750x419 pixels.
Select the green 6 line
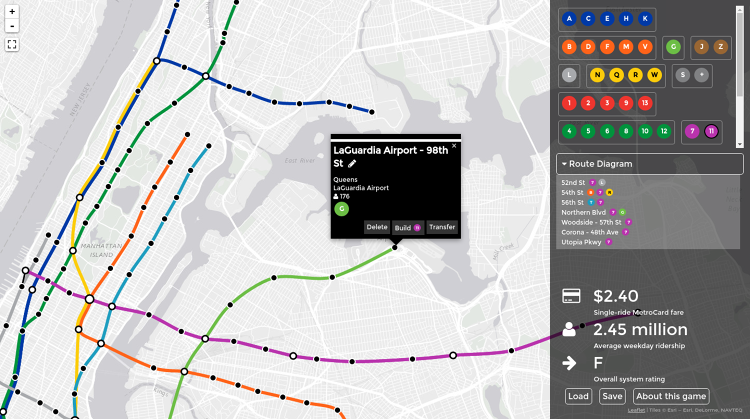[607, 132]
